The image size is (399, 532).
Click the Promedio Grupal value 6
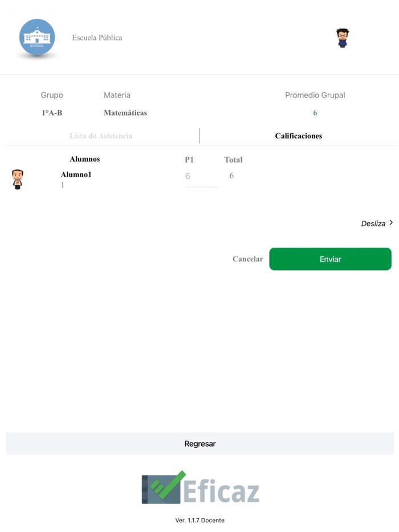(315, 113)
